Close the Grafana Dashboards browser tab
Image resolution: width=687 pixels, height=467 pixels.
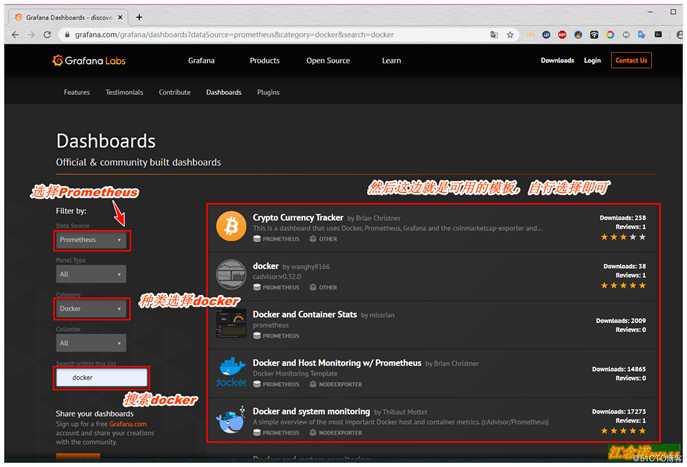click(120, 17)
